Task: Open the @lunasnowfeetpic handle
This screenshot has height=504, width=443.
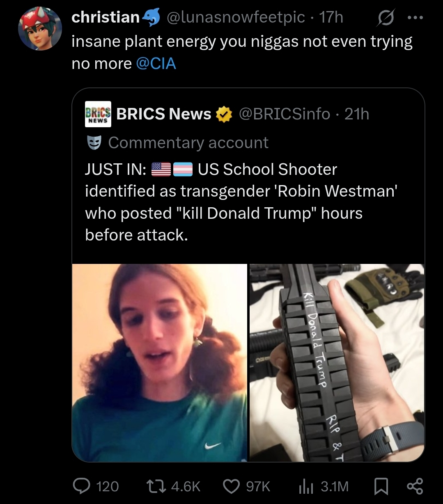Action: click(x=235, y=17)
